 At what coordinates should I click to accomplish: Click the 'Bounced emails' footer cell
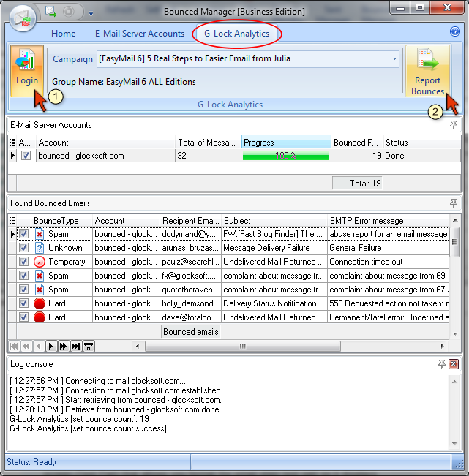(190, 332)
